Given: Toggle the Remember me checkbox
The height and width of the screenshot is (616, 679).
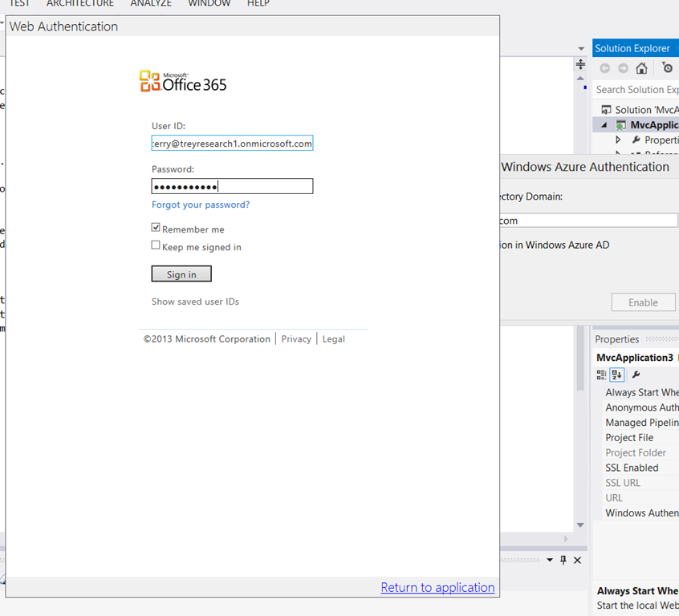Looking at the screenshot, I should pyautogui.click(x=156, y=227).
